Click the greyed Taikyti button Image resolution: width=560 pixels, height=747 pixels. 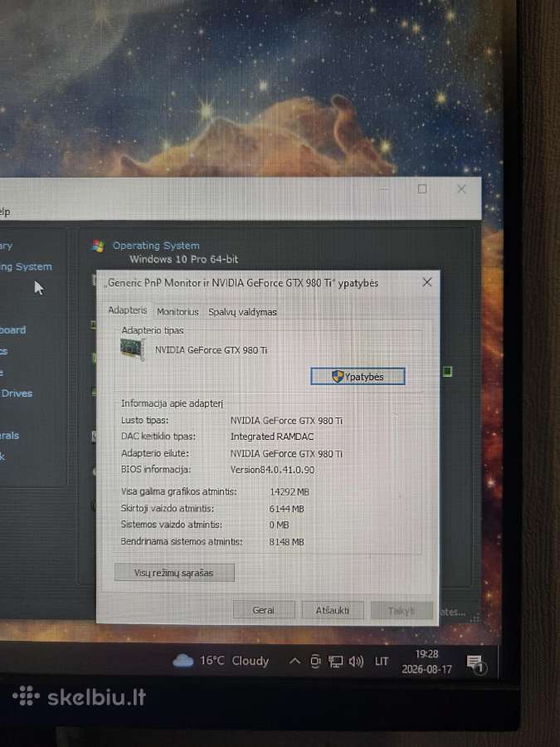pos(402,610)
